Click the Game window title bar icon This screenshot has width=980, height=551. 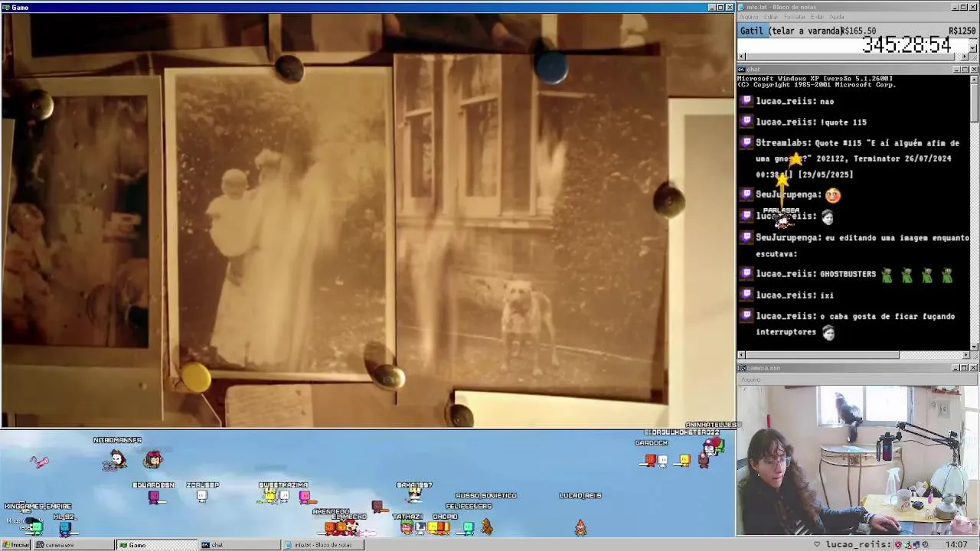click(5, 7)
